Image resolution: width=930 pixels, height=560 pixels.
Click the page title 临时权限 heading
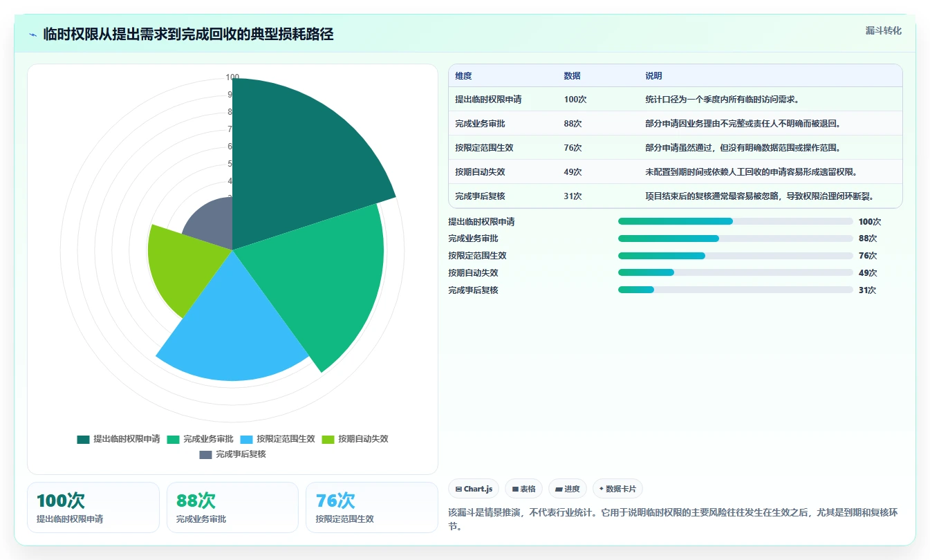(x=188, y=35)
